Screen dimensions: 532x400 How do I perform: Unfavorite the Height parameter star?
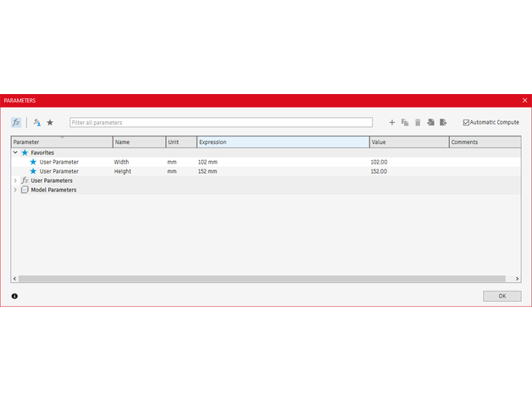pos(34,171)
